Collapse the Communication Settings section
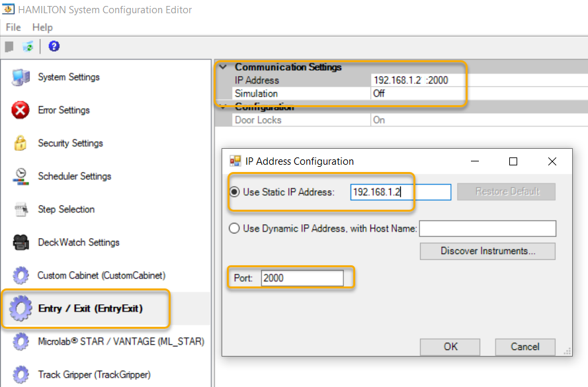Viewport: 588px width, 387px height. pos(223,67)
